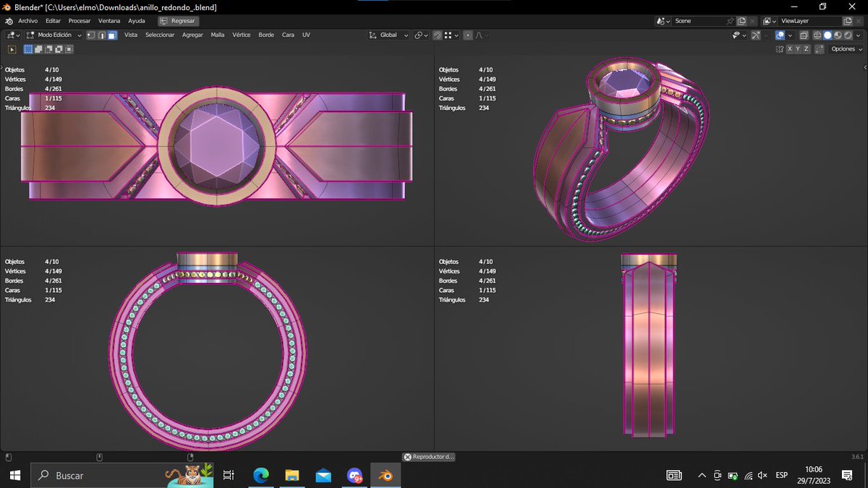The image size is (868, 488).
Task: Expand the Opciones dropdown
Action: [x=844, y=49]
